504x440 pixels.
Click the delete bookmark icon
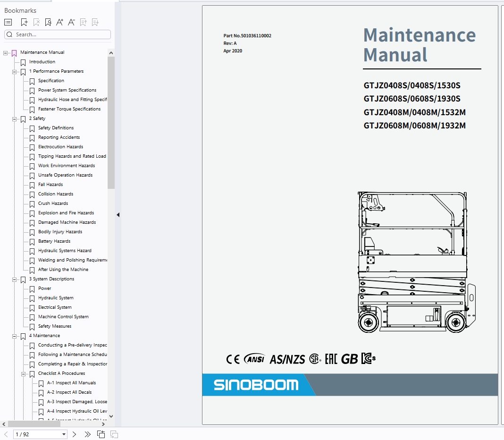coord(36,22)
